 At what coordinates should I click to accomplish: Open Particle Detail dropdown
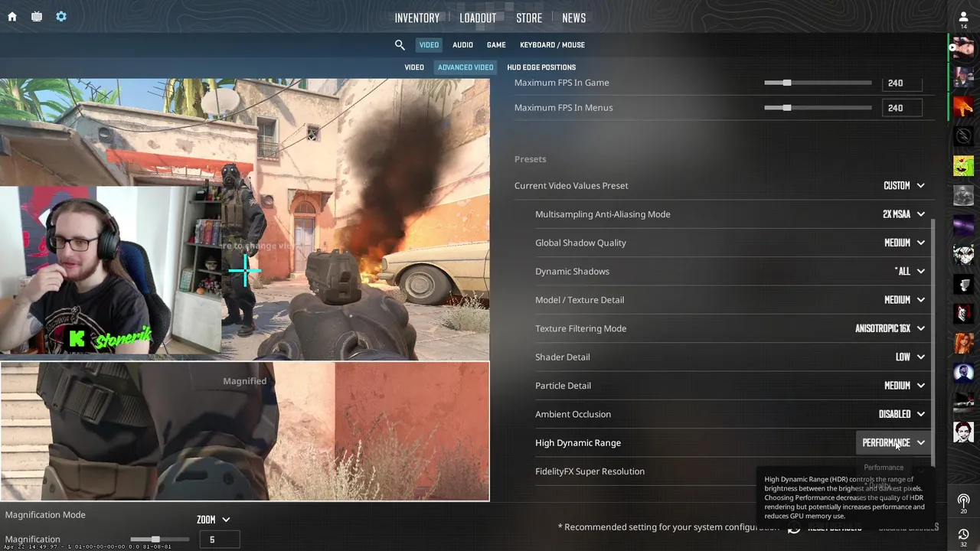[x=904, y=386]
